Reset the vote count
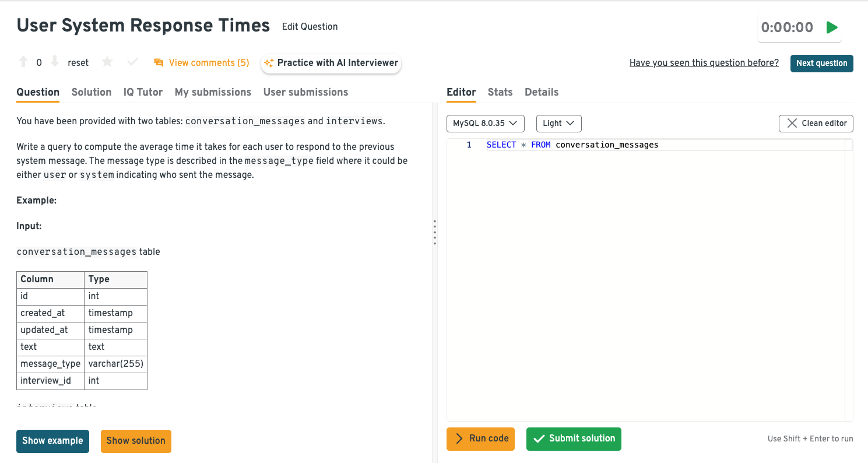The height and width of the screenshot is (463, 868). click(x=78, y=63)
